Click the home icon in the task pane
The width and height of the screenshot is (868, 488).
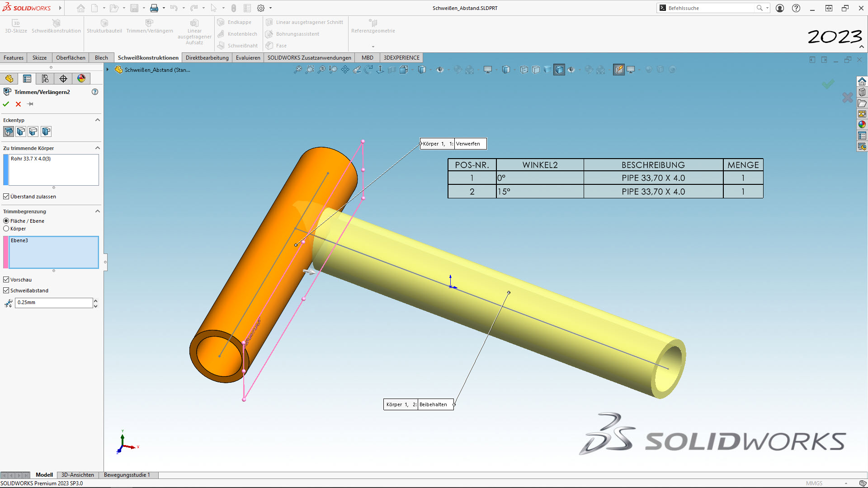(x=862, y=81)
